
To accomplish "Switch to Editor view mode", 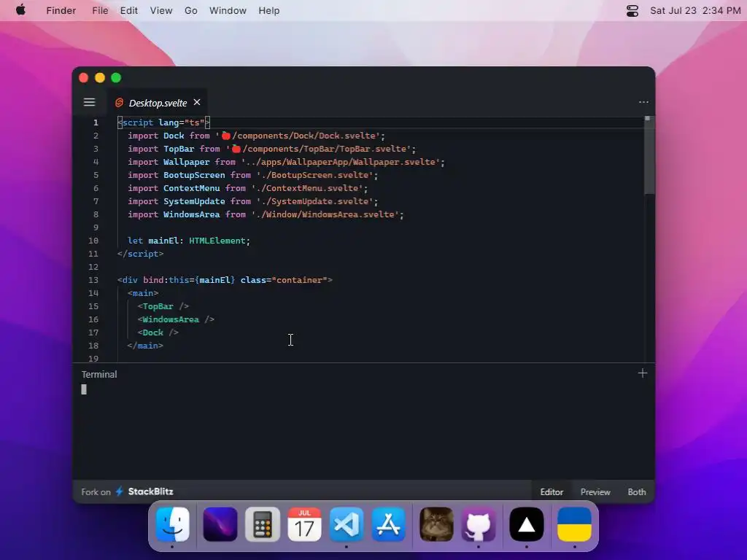I will coord(551,492).
